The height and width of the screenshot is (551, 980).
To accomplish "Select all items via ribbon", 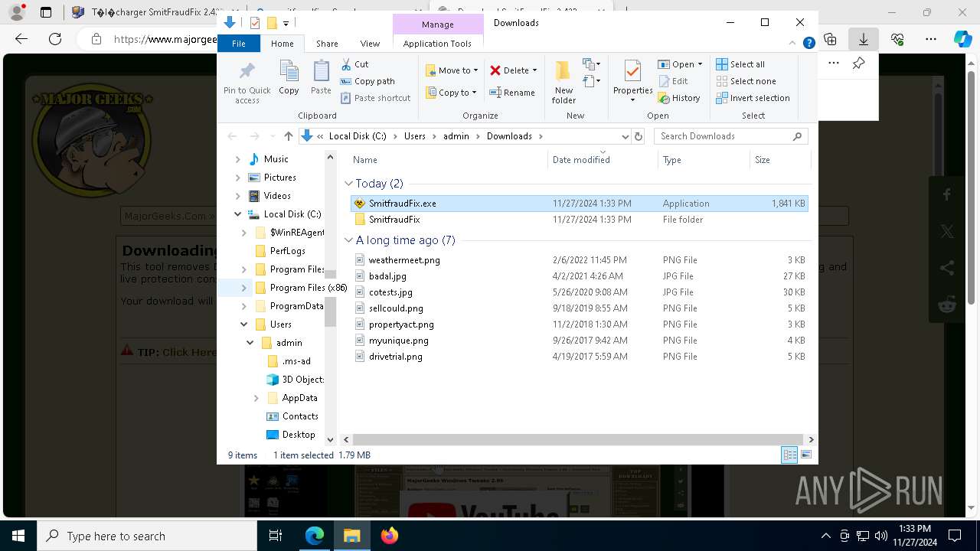I will pos(740,64).
